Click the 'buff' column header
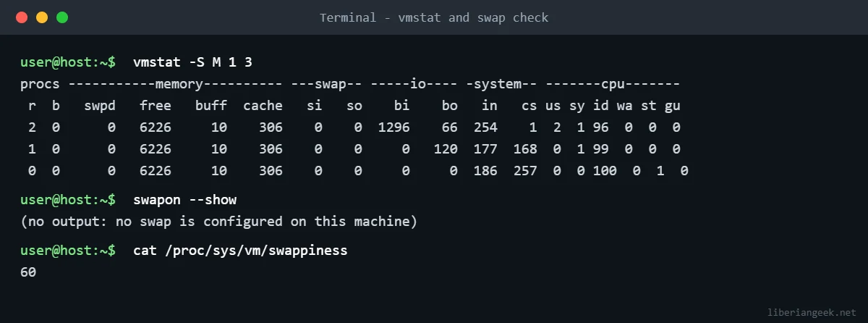This screenshot has height=323, width=868. pyautogui.click(x=211, y=106)
